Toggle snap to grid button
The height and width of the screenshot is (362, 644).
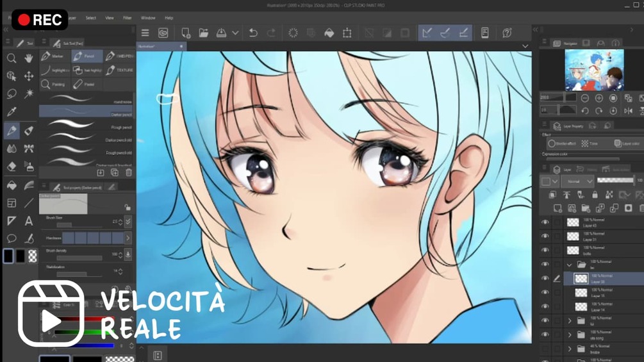(463, 33)
